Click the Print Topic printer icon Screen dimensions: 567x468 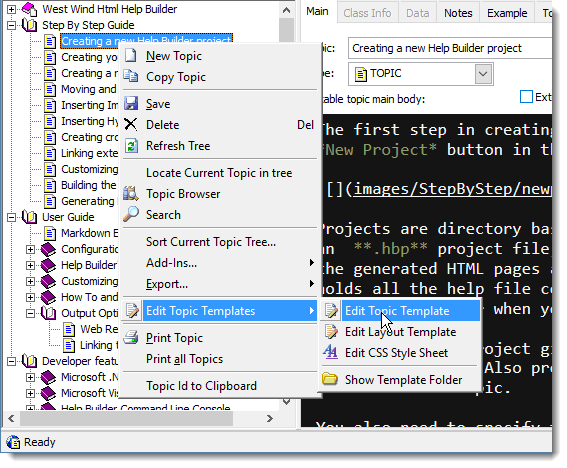click(131, 337)
